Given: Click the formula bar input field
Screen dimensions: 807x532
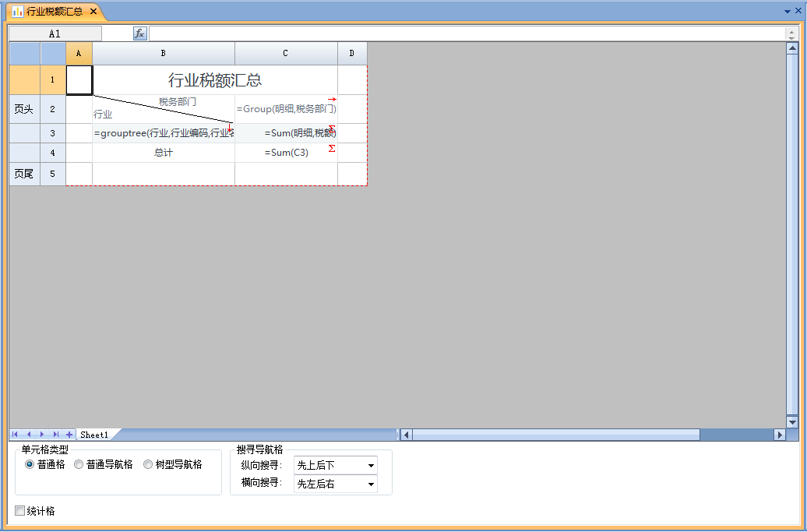Looking at the screenshot, I should [x=467, y=33].
